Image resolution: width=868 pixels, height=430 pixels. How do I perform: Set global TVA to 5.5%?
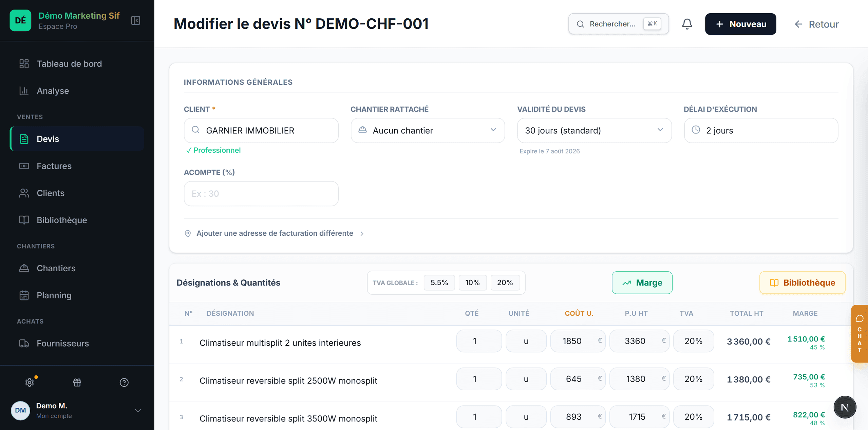click(x=439, y=282)
